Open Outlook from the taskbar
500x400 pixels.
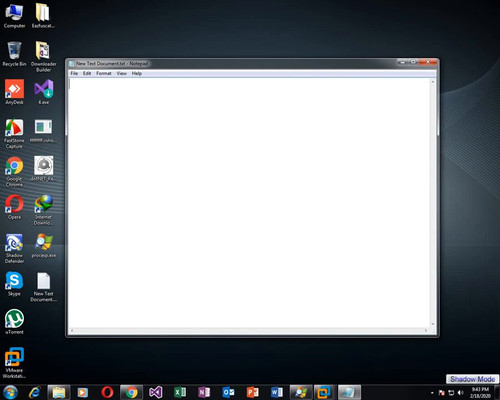[x=228, y=392]
